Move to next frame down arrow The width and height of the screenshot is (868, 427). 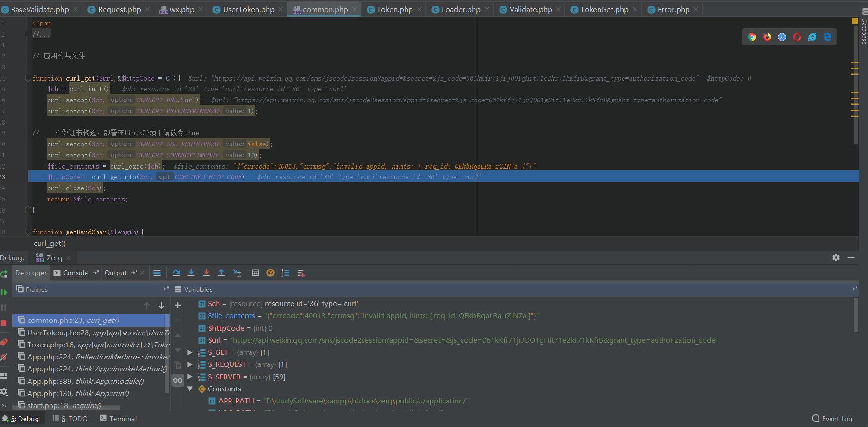click(x=162, y=306)
